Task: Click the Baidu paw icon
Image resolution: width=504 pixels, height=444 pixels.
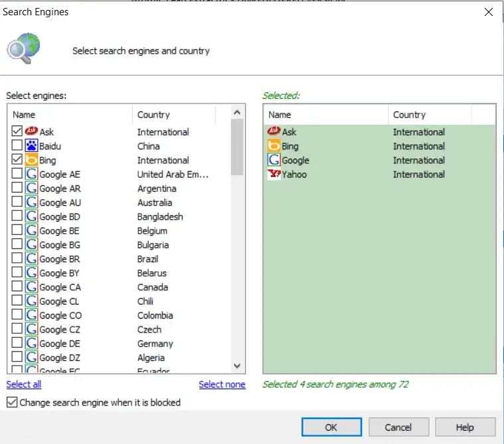Action: [x=31, y=145]
